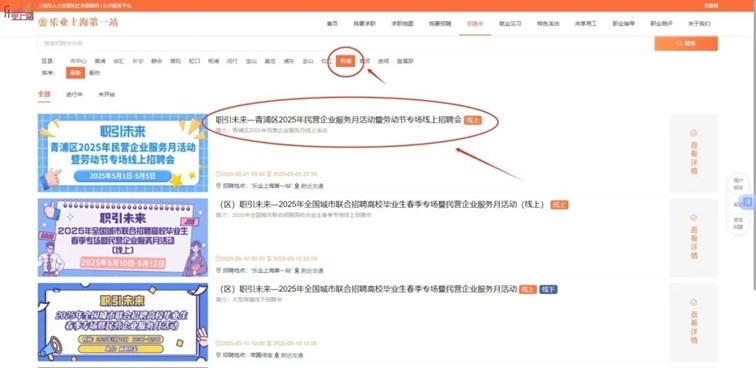Click location pin icon in third listing
Viewport: 756px width, 368px height.
[218, 355]
